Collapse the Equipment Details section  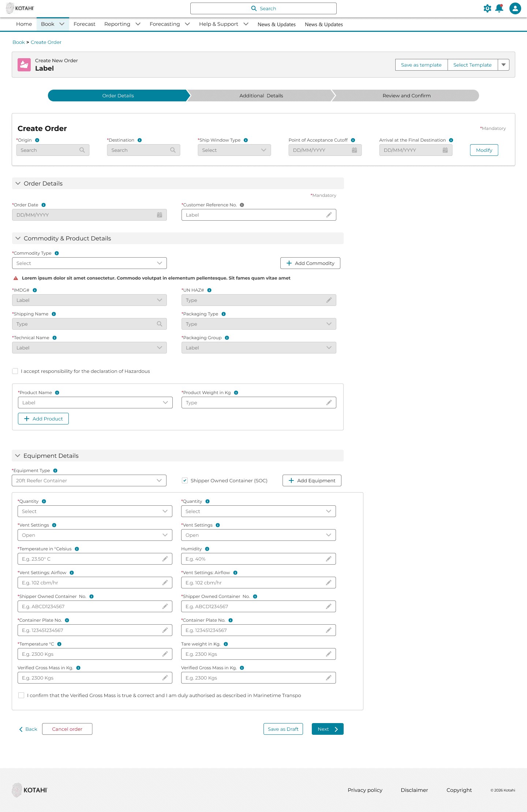tap(18, 456)
